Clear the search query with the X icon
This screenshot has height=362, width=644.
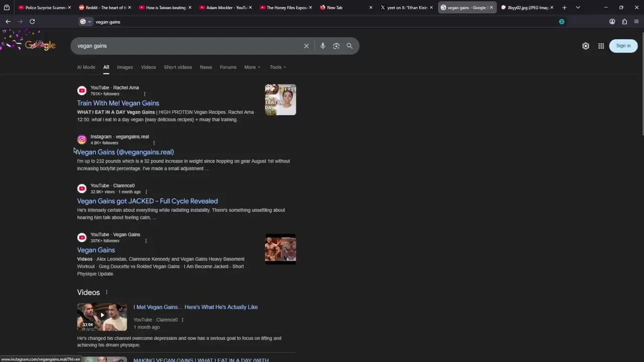point(306,46)
